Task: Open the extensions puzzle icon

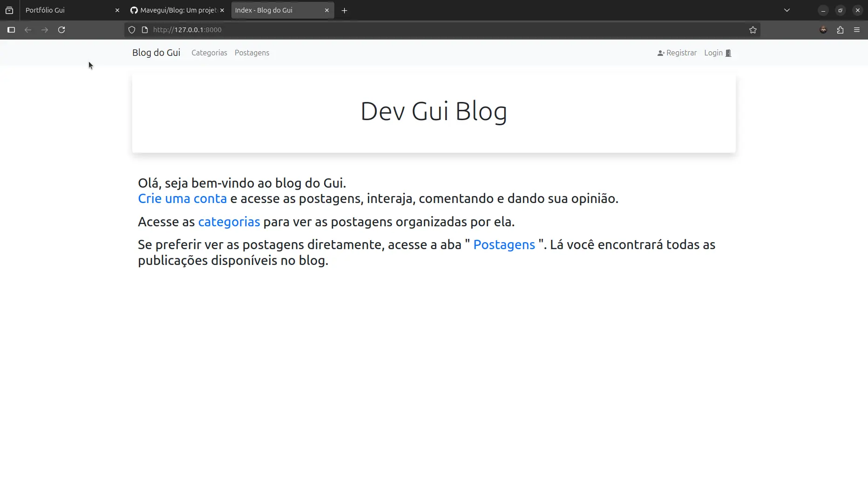Action: pos(840,30)
